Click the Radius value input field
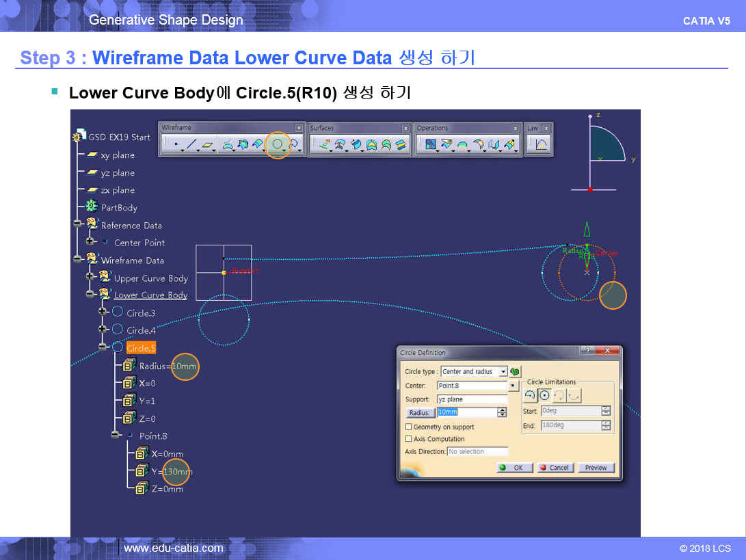 467,412
